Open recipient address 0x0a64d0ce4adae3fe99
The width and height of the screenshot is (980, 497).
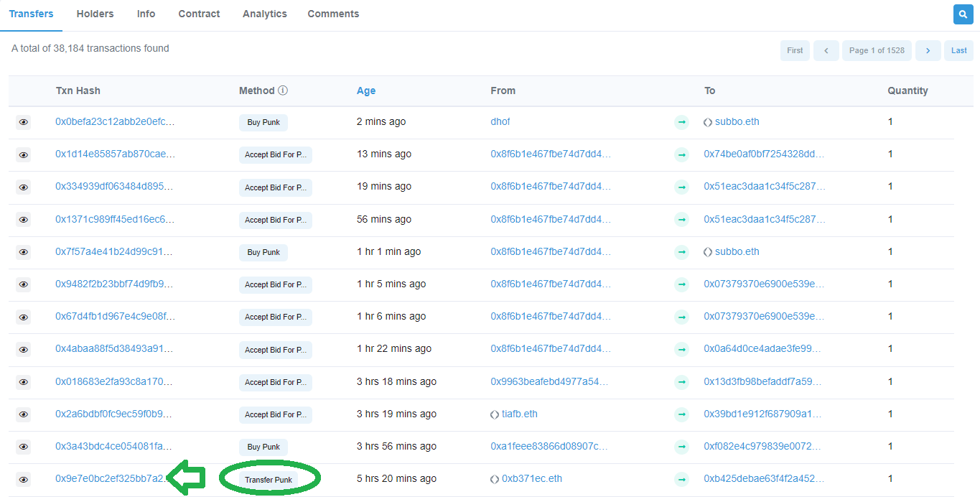pyautogui.click(x=762, y=348)
